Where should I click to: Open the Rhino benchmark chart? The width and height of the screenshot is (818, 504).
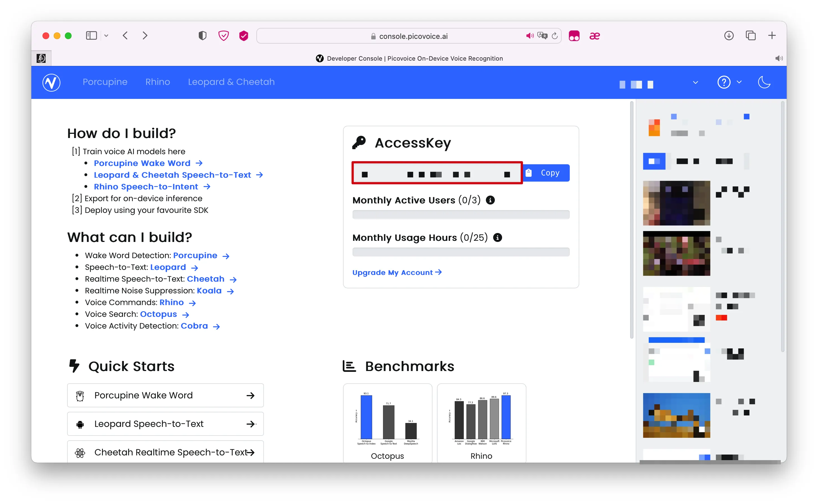(x=481, y=423)
